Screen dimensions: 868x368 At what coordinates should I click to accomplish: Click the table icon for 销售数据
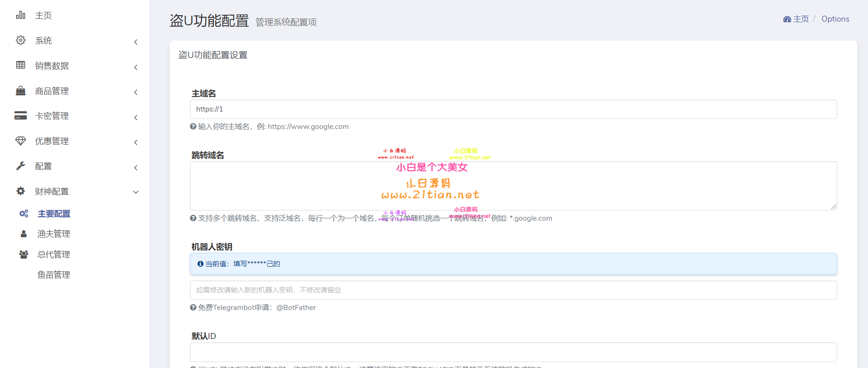tap(21, 65)
